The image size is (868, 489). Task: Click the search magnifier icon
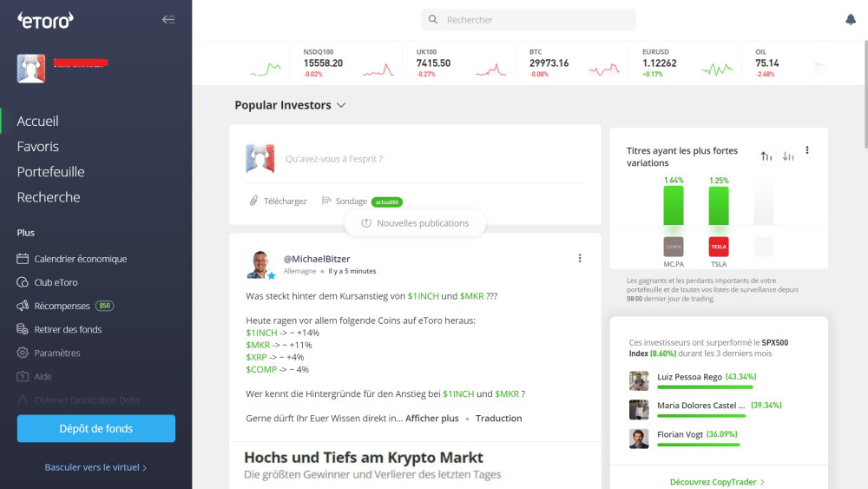click(433, 19)
